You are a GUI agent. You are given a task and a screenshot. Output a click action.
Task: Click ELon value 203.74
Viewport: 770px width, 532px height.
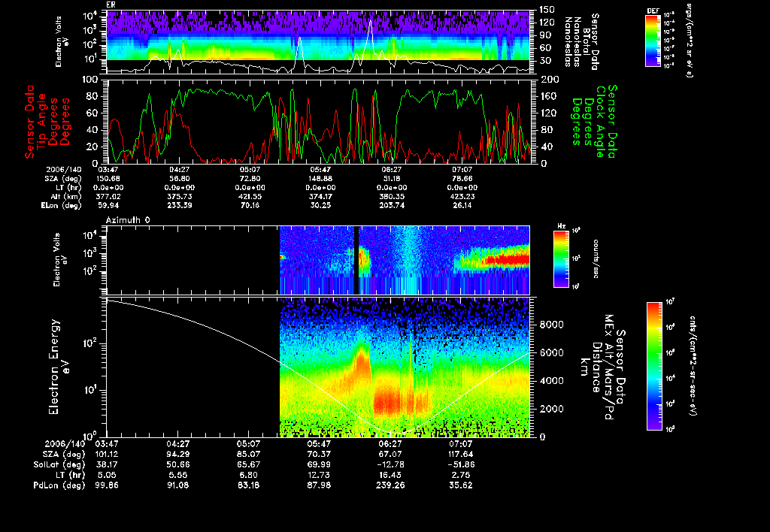pos(391,206)
